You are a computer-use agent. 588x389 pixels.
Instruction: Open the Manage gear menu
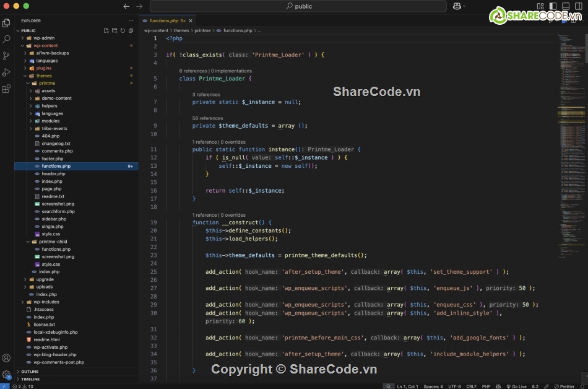click(x=6, y=374)
